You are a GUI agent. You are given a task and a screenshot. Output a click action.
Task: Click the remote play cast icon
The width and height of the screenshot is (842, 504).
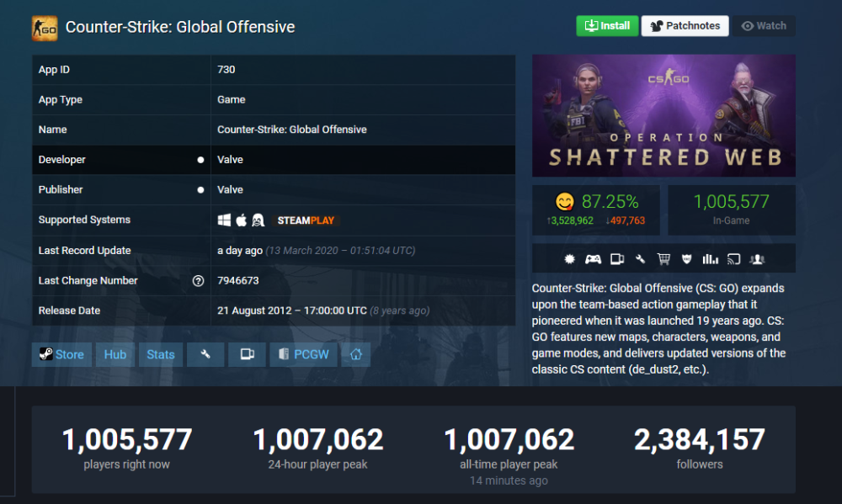coord(733,258)
